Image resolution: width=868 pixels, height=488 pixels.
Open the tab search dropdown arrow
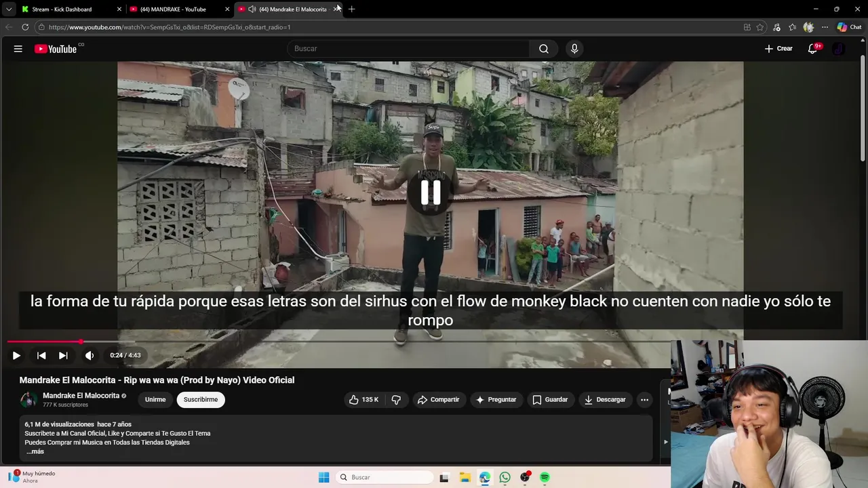click(x=8, y=9)
